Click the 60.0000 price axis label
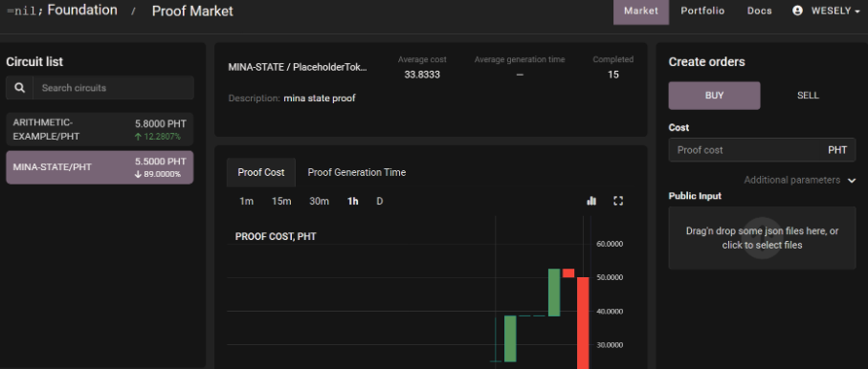 pyautogui.click(x=609, y=244)
